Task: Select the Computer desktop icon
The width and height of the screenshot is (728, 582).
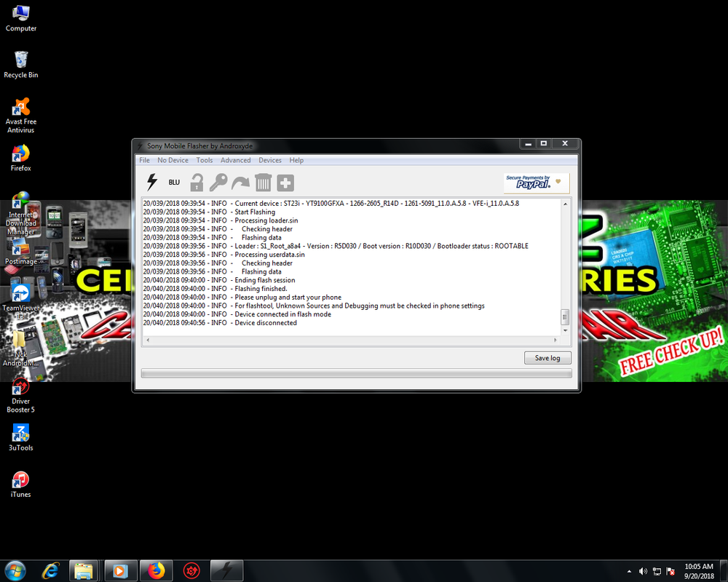Action: [21, 19]
